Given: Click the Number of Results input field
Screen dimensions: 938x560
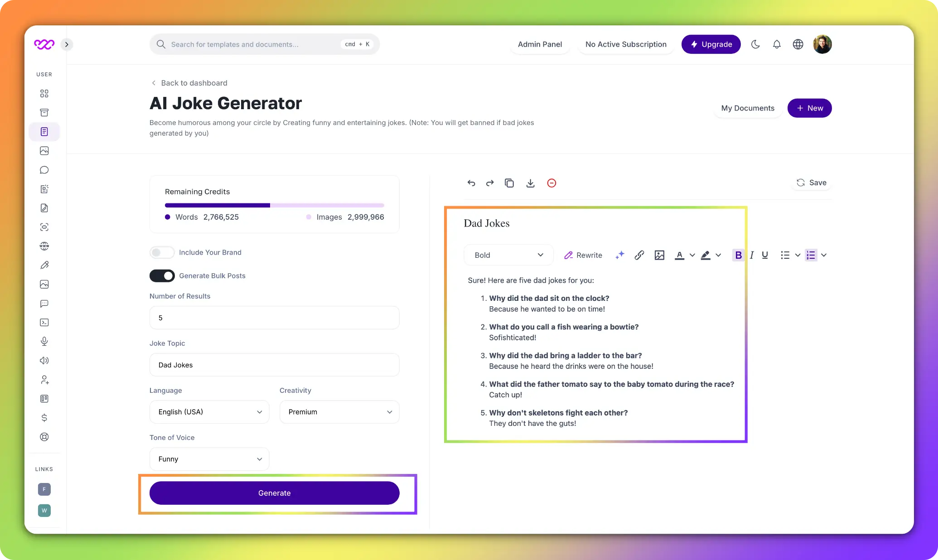Looking at the screenshot, I should [275, 317].
